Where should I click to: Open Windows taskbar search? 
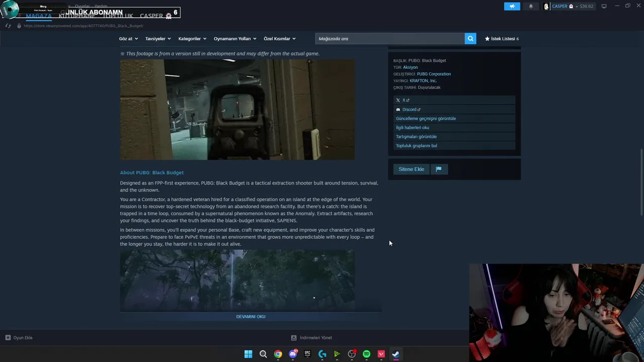tap(263, 354)
